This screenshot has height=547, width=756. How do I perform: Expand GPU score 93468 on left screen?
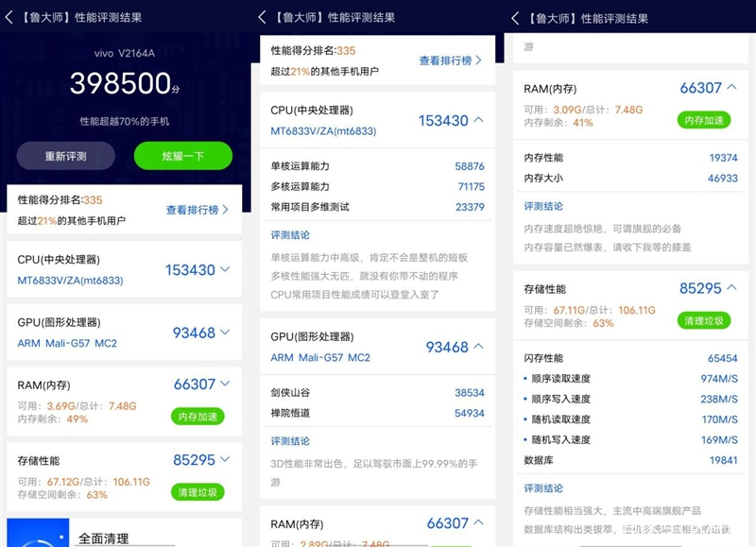pyautogui.click(x=201, y=333)
